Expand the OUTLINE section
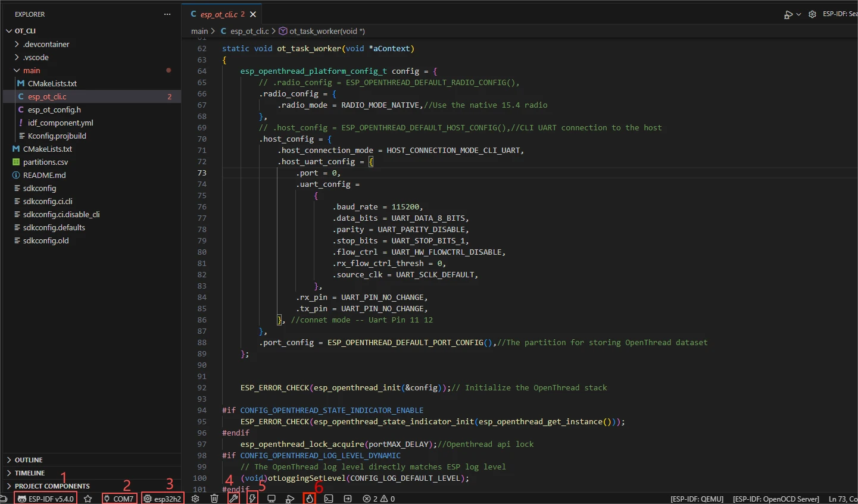The width and height of the screenshot is (858, 504). click(x=29, y=460)
